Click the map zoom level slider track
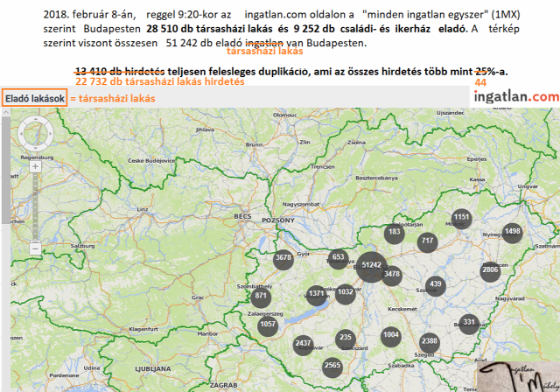 pyautogui.click(x=35, y=207)
